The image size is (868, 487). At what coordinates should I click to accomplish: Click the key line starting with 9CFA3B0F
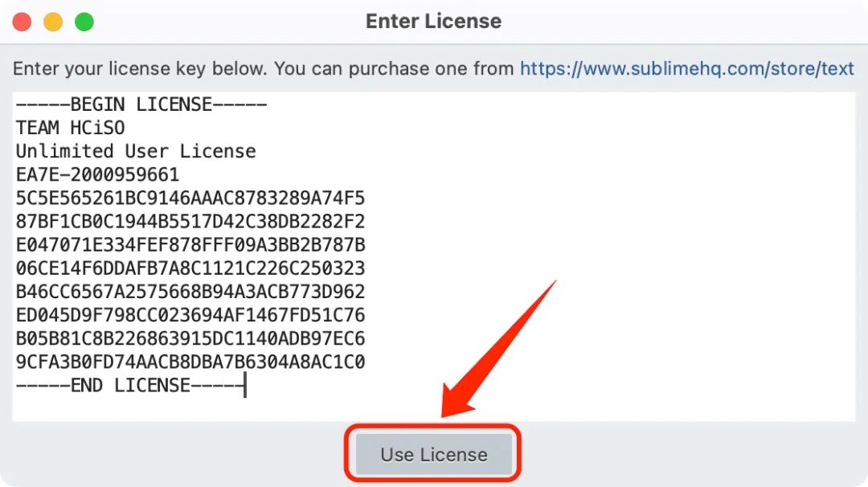coord(190,362)
